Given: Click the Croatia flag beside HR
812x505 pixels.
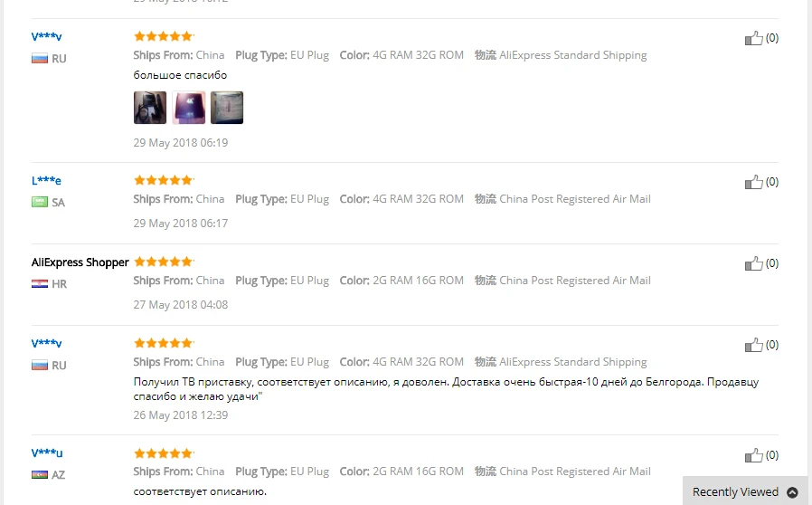Looking at the screenshot, I should point(40,283).
